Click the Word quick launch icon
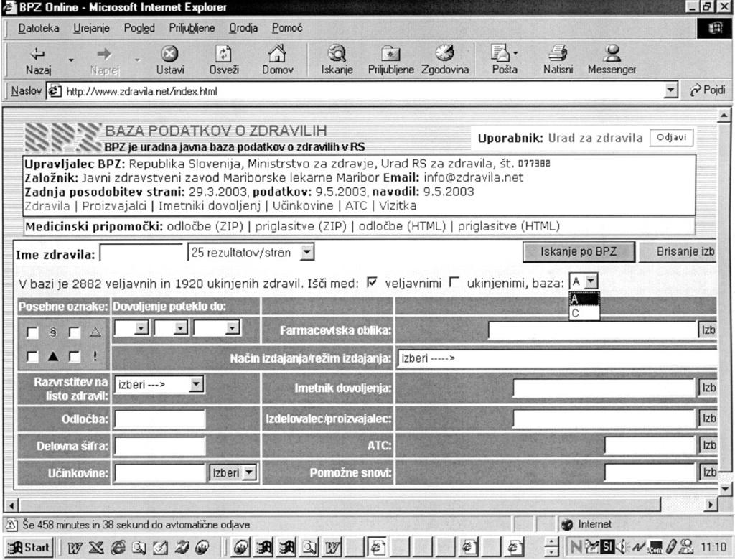 (x=75, y=547)
